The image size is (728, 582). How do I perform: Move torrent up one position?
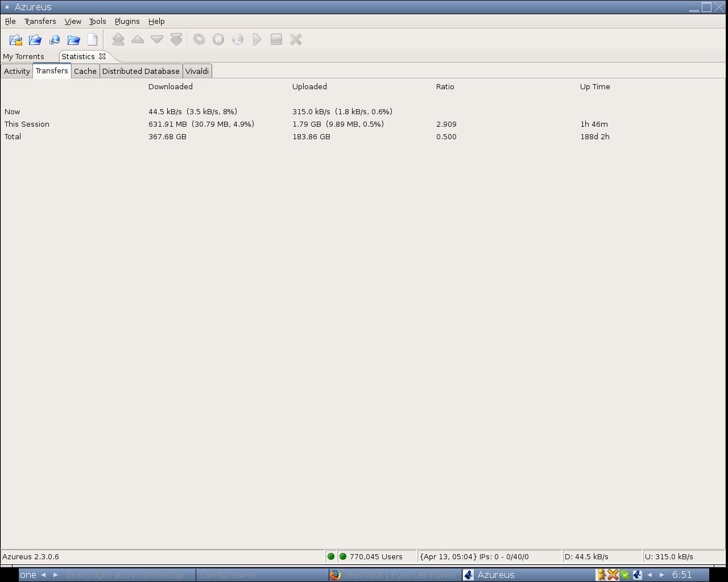click(138, 40)
